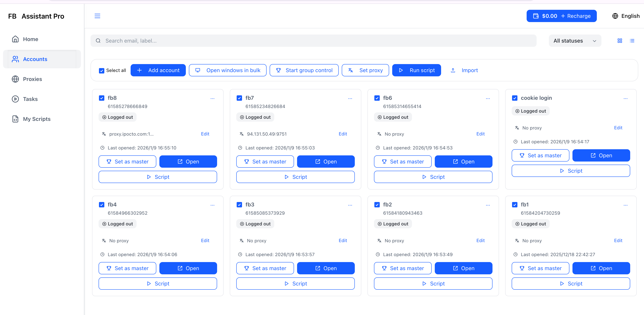The image size is (644, 315).
Task: Toggle the Select all checkbox
Action: [101, 70]
